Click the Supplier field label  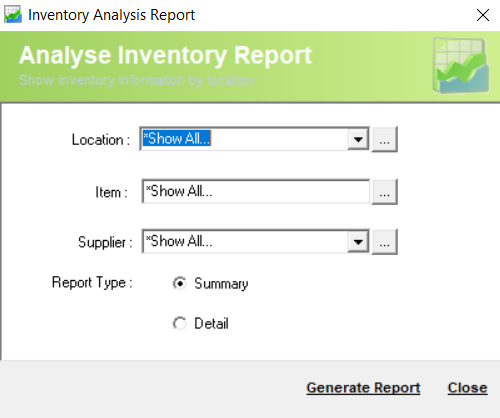(x=105, y=242)
